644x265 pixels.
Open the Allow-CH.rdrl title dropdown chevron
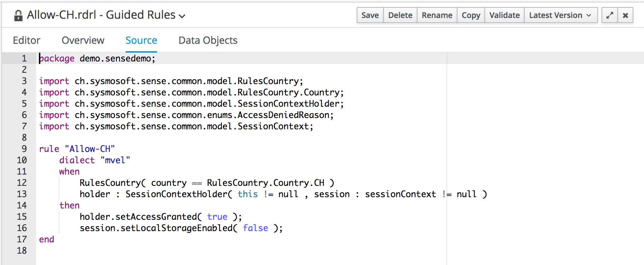182,16
